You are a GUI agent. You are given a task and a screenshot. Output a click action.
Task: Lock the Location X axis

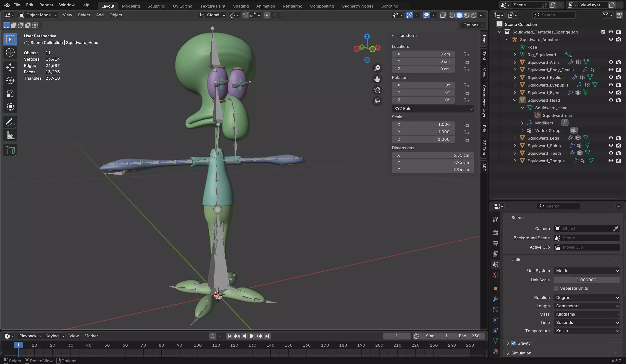[466, 54]
